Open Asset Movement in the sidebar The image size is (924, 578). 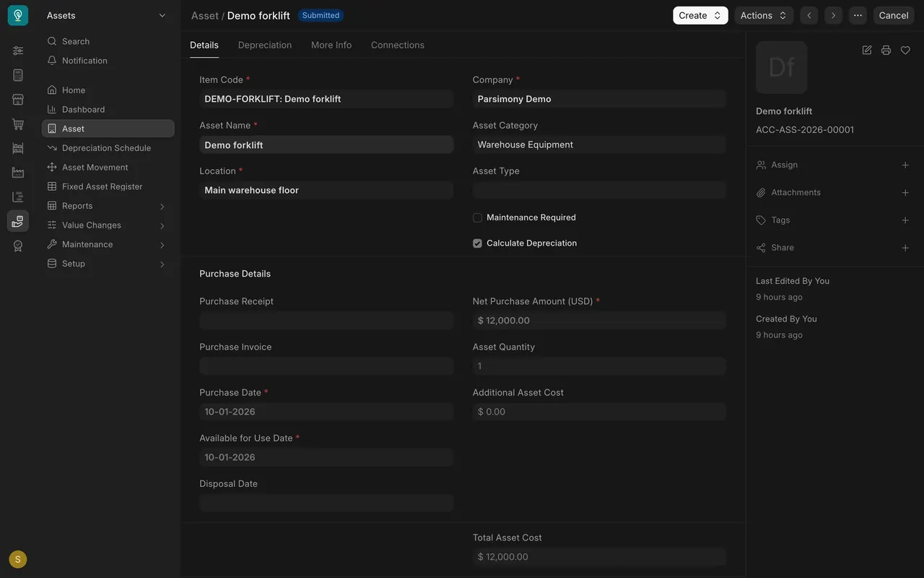click(x=108, y=167)
